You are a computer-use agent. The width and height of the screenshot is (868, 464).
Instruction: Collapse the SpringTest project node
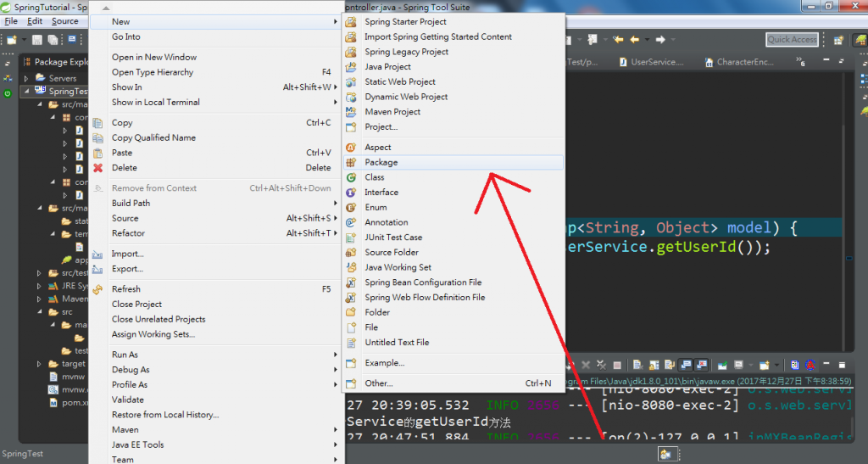pos(26,92)
